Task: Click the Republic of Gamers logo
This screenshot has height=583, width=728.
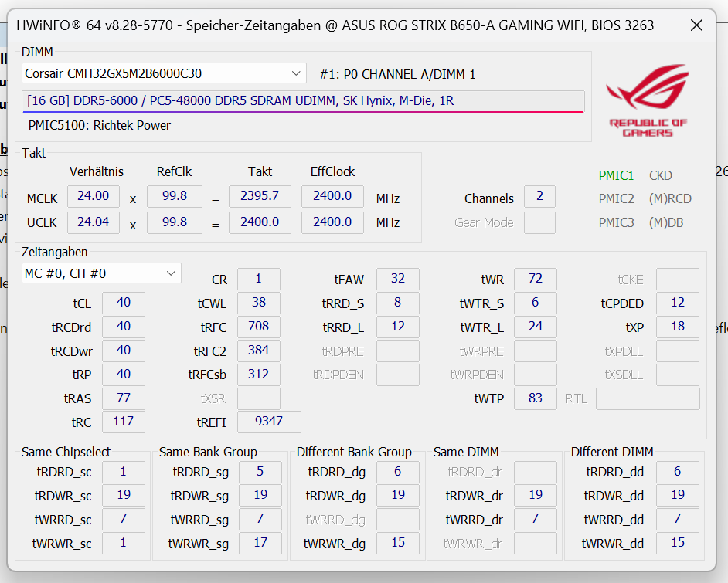Action: pos(647,100)
